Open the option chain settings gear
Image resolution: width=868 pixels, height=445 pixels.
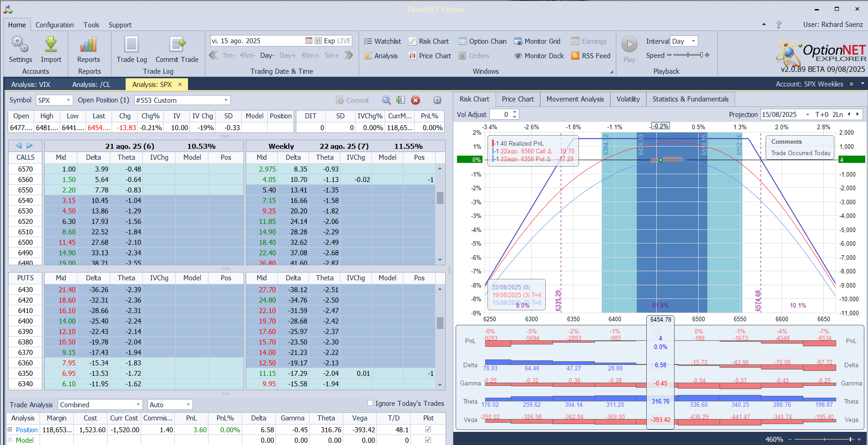[437, 100]
